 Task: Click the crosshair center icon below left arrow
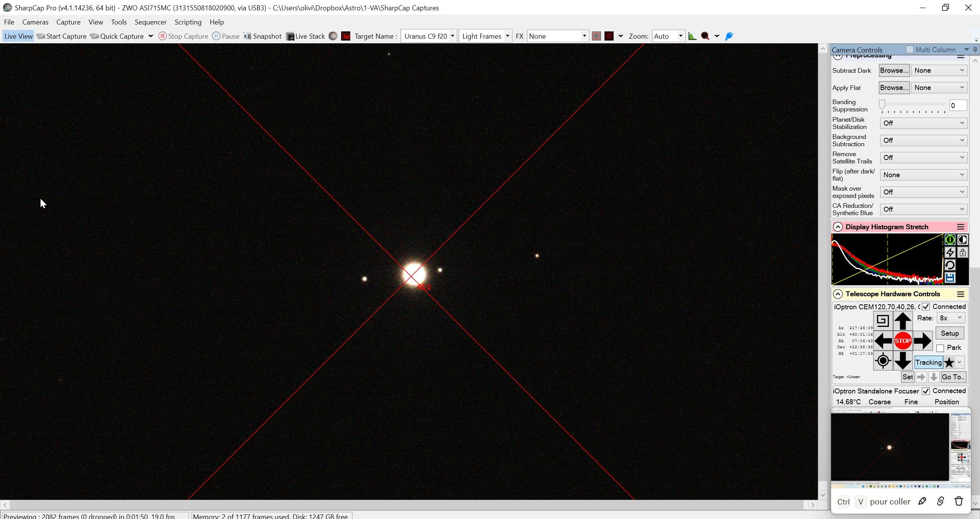(882, 361)
